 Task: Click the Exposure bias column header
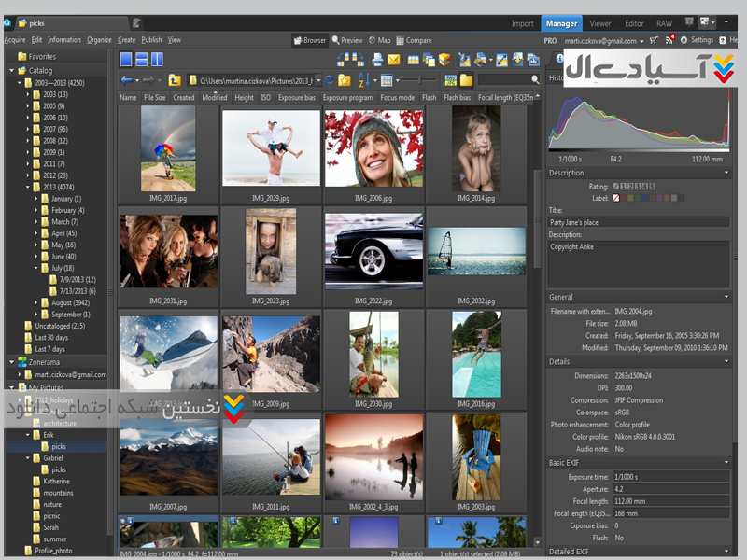(297, 97)
